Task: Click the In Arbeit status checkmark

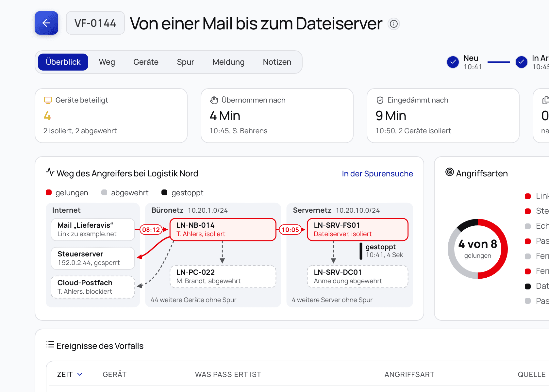Action: pos(522,62)
